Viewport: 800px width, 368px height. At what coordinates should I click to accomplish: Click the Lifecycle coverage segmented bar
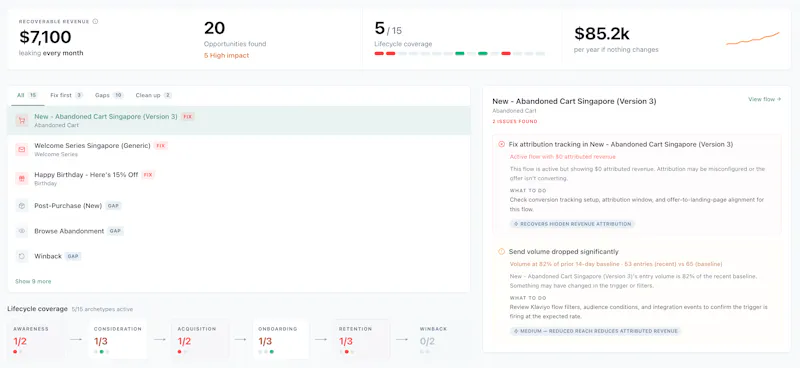(x=460, y=54)
